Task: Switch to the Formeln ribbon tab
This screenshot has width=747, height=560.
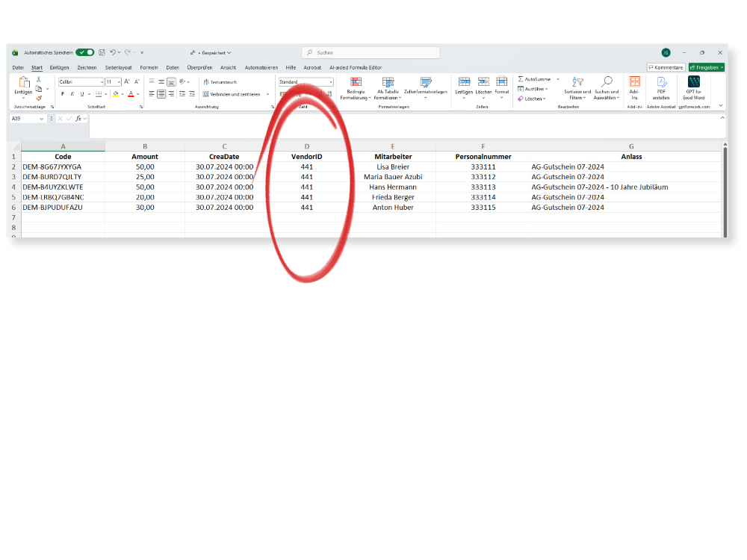Action: (x=149, y=67)
